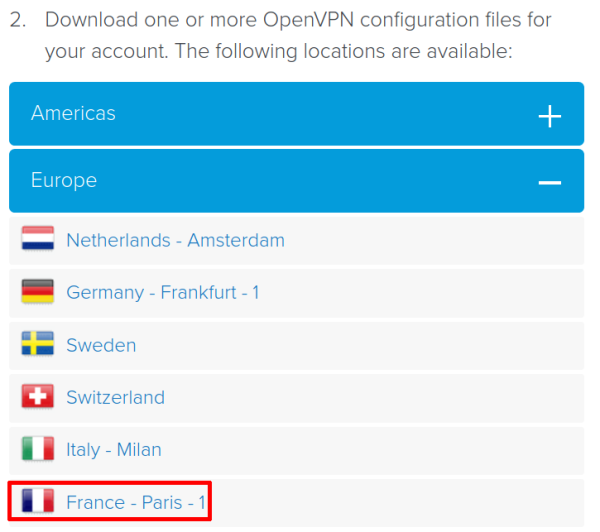The image size is (600, 532).
Task: Collapse the Europe locations section
Action: [297, 181]
